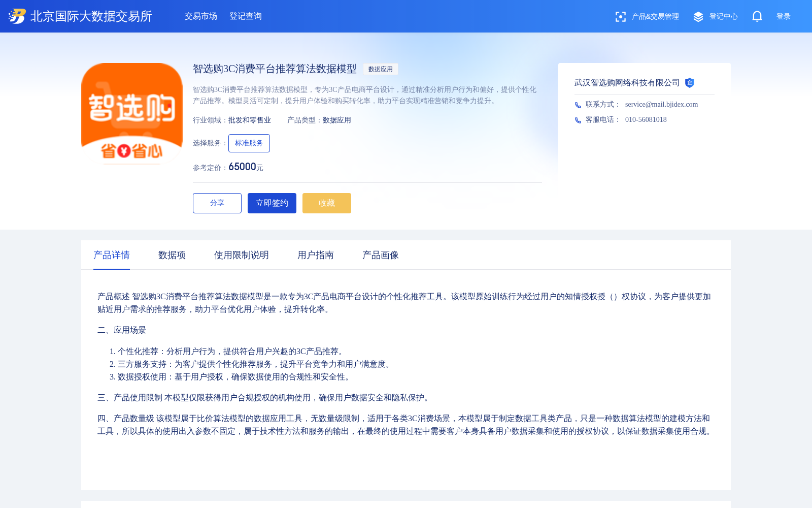Click industry value 批发和零售业
The width and height of the screenshot is (812, 508).
pyautogui.click(x=250, y=120)
